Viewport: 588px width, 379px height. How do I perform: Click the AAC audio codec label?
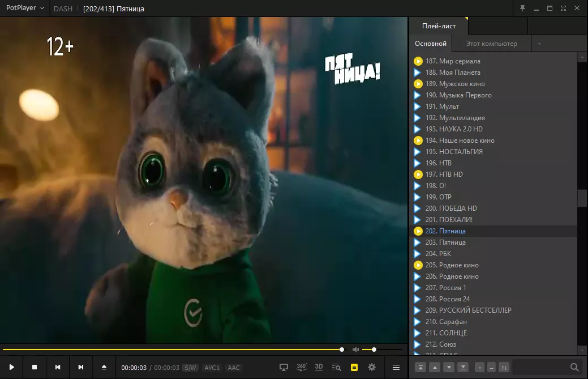pyautogui.click(x=234, y=368)
